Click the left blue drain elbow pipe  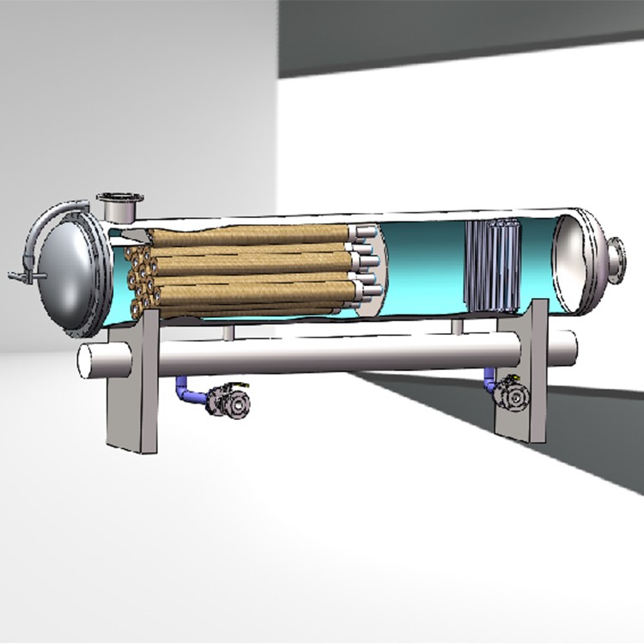[x=187, y=391]
